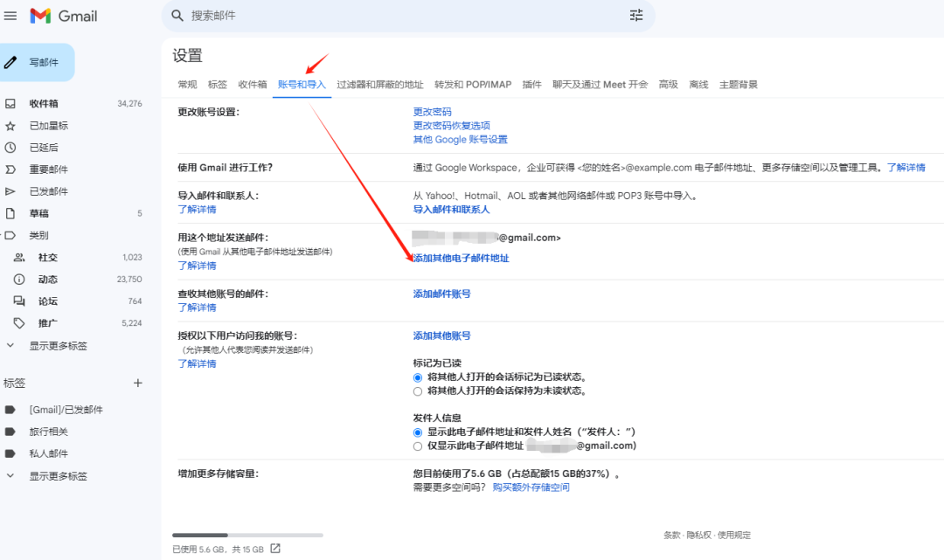Open 过滤器和屏蔽的地址 tab
The width and height of the screenshot is (944, 560).
pyautogui.click(x=380, y=85)
